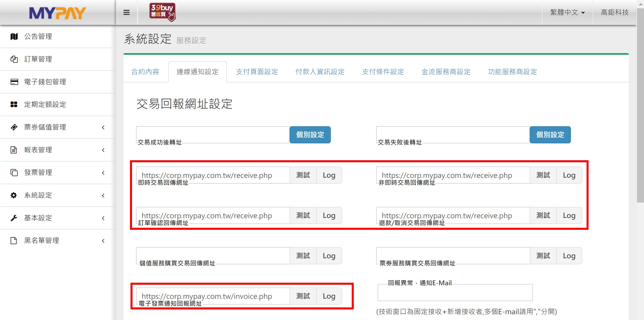Click the credit card icon for 電子錢包管理
The image size is (644, 320).
pos(14,82)
